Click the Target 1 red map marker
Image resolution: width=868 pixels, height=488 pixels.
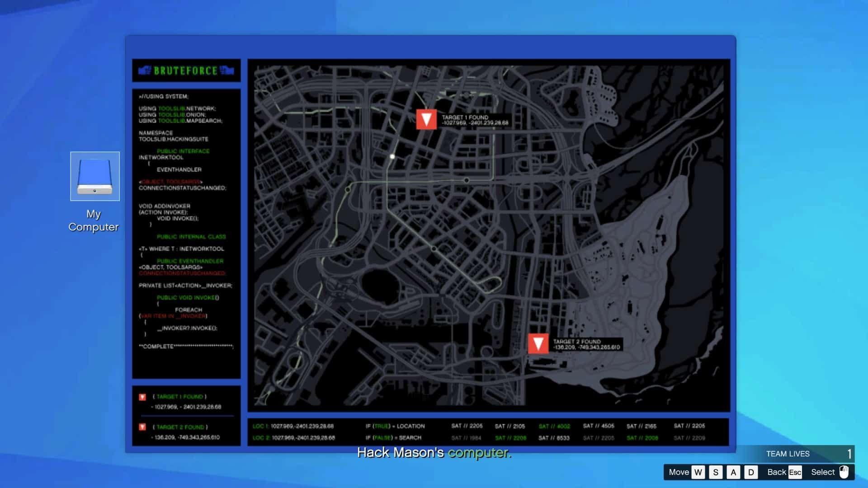(x=426, y=119)
